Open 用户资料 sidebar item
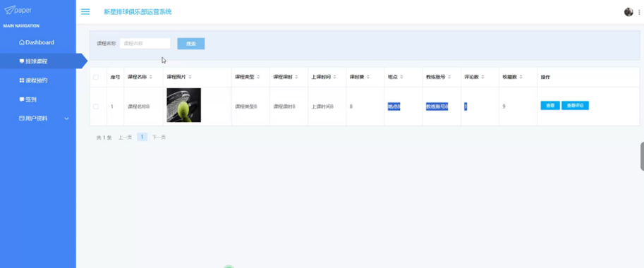This screenshot has height=268, width=644. point(38,118)
